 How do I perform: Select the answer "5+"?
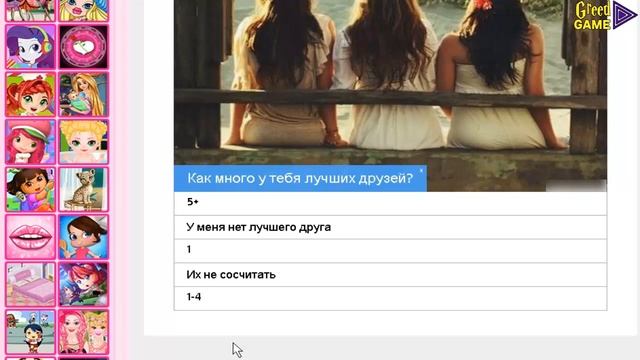(390, 203)
